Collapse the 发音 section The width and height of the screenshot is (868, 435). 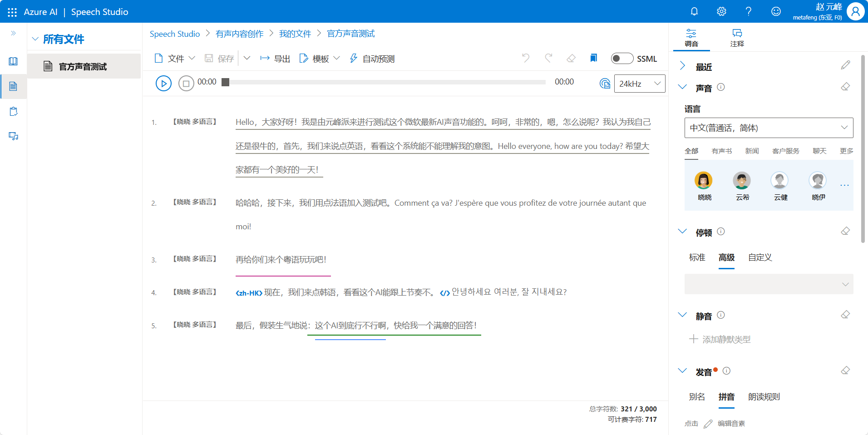tap(682, 371)
